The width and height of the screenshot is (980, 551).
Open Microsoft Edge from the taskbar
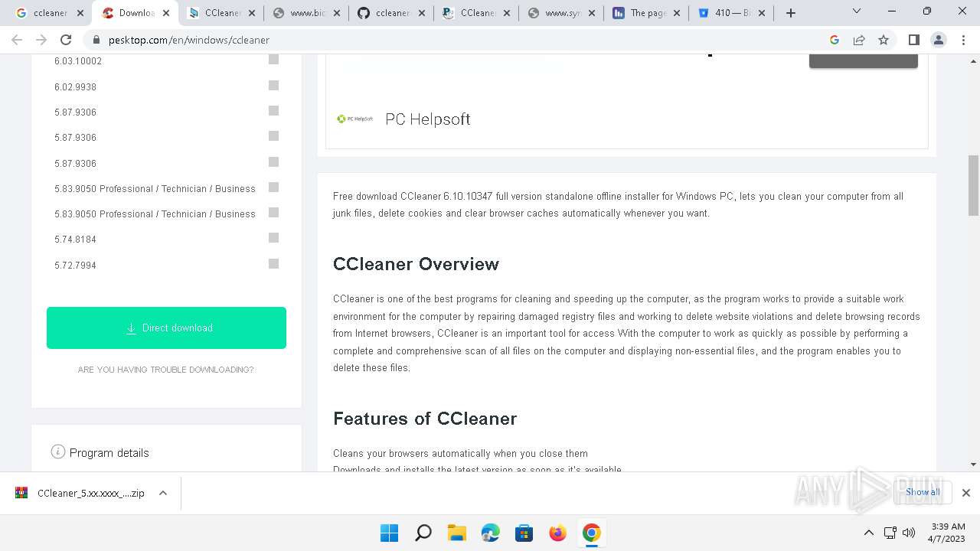[490, 533]
